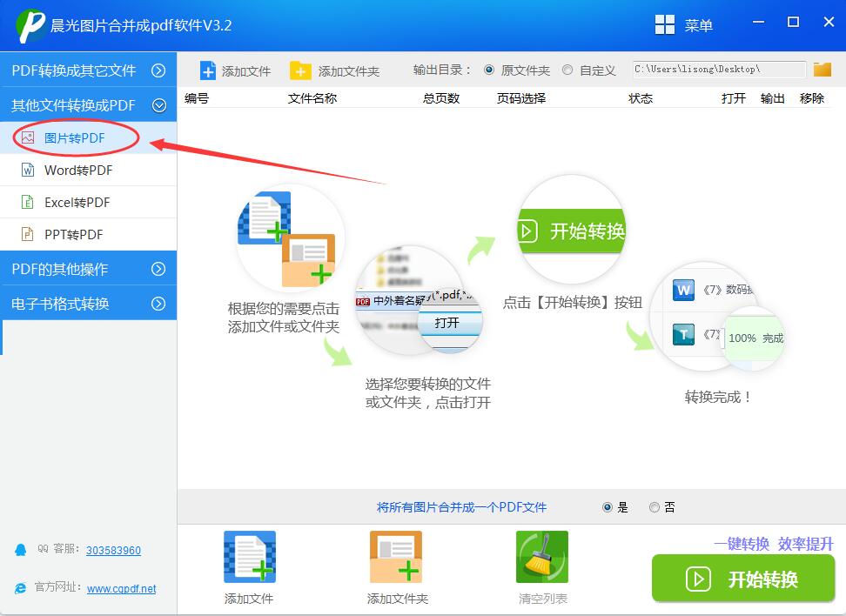The image size is (846, 616).
Task: Click the app logo P icon
Action: [x=30, y=25]
